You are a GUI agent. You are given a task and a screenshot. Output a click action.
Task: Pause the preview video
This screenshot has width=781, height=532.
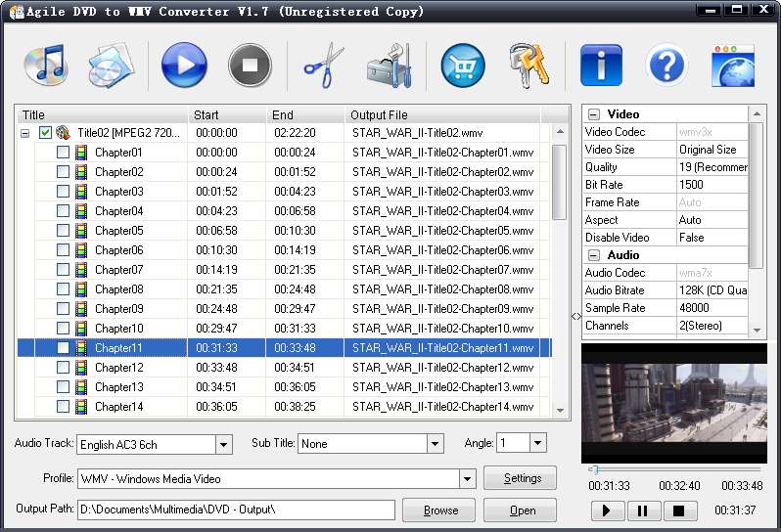pyautogui.click(x=643, y=510)
